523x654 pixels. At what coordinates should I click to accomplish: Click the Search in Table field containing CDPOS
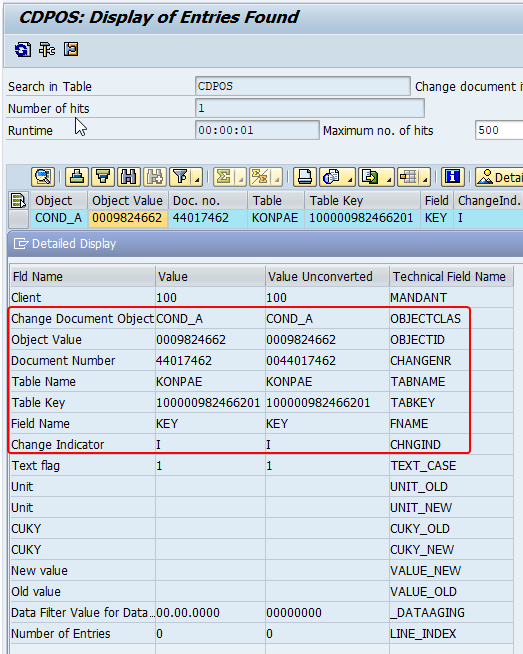click(x=302, y=86)
